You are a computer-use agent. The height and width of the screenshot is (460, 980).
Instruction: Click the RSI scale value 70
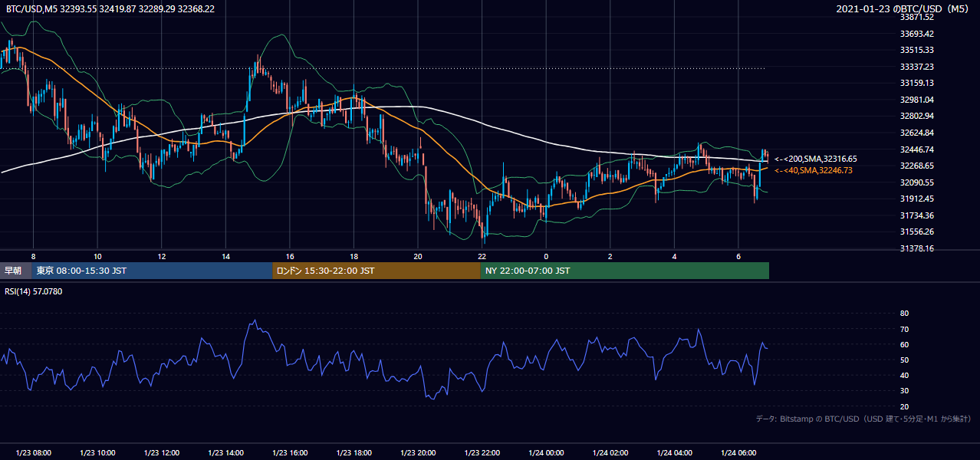tap(904, 329)
